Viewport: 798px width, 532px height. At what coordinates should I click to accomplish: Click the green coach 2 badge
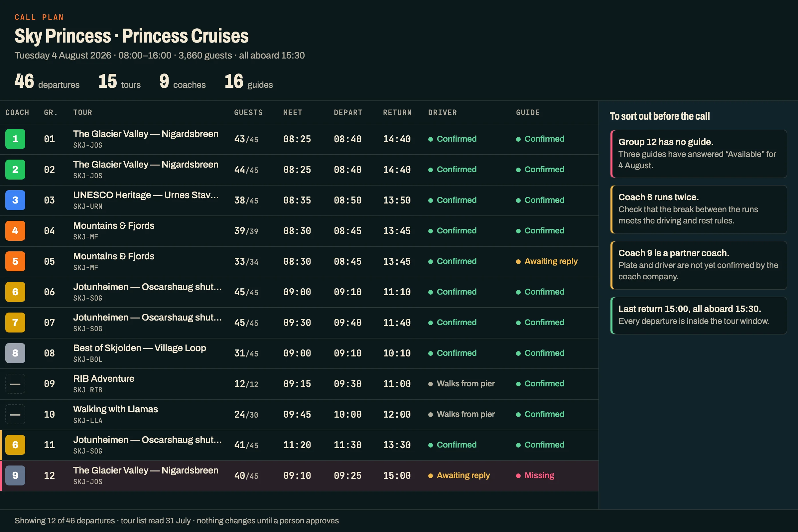click(x=15, y=170)
